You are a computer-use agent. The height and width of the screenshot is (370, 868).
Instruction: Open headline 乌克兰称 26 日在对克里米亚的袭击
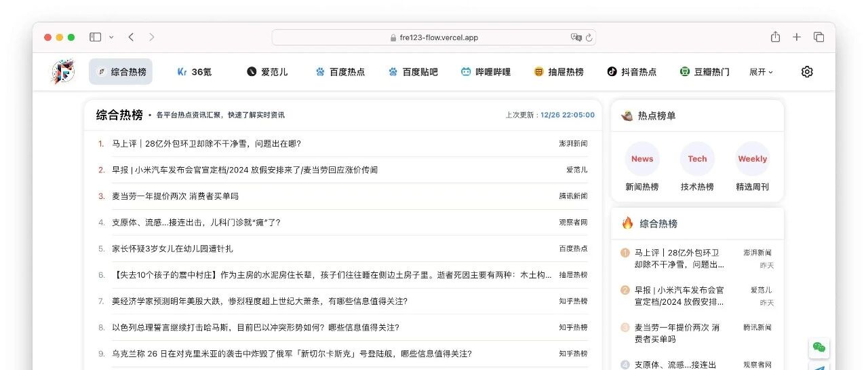pos(292,354)
